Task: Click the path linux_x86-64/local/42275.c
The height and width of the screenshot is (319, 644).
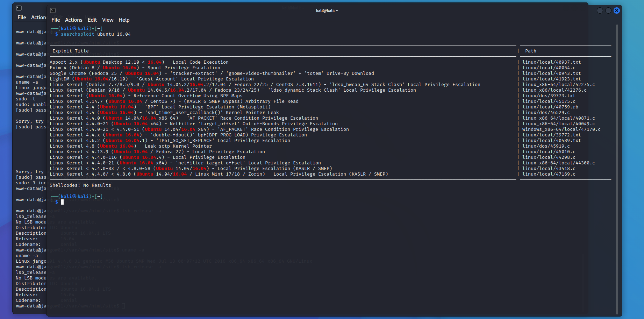Action: (559, 85)
